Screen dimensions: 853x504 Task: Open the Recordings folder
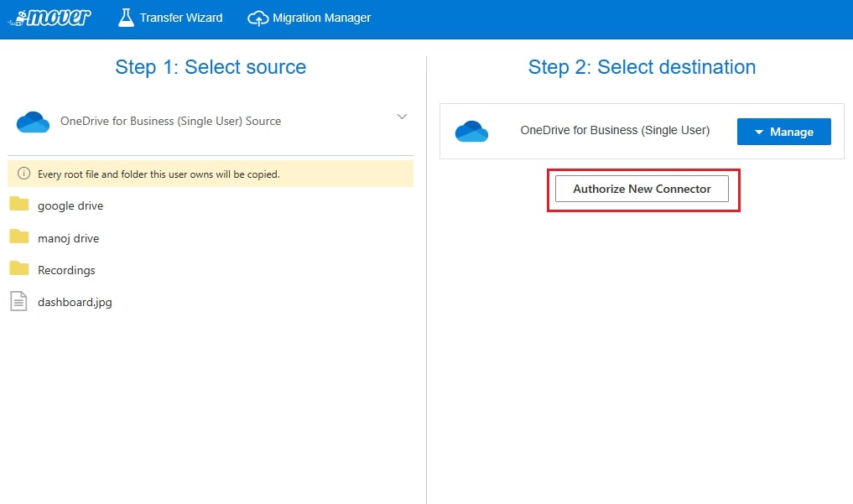[x=66, y=270]
